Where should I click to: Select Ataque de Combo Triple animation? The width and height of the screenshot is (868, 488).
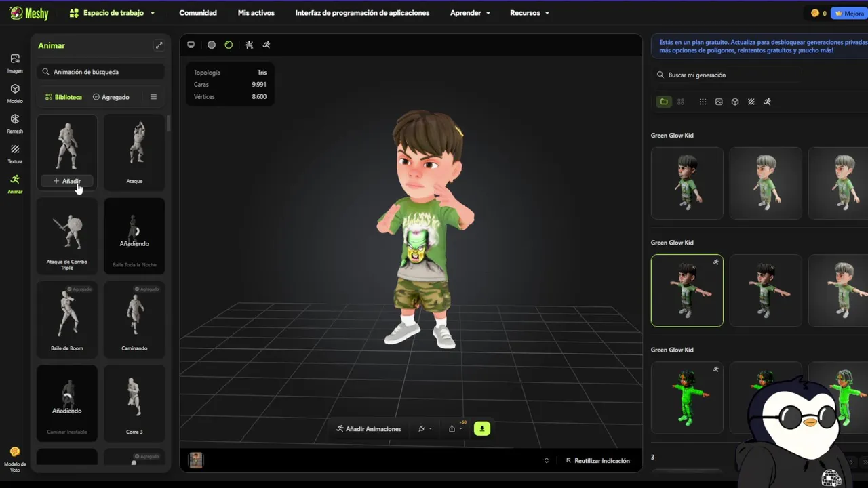pyautogui.click(x=66, y=236)
